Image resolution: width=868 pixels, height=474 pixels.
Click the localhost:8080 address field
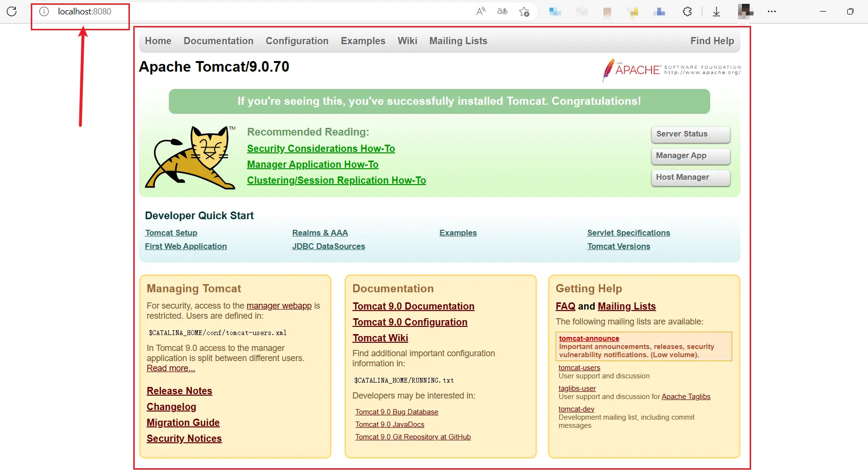85,12
